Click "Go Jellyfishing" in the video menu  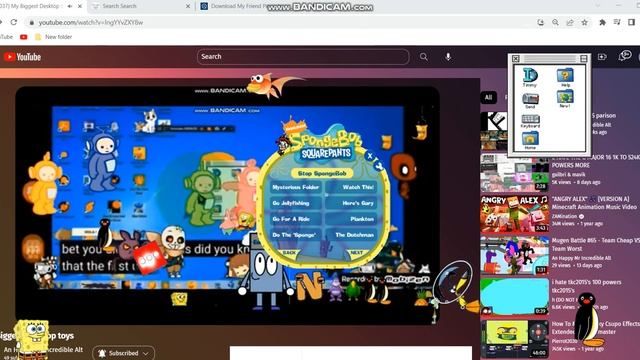pyautogui.click(x=296, y=203)
